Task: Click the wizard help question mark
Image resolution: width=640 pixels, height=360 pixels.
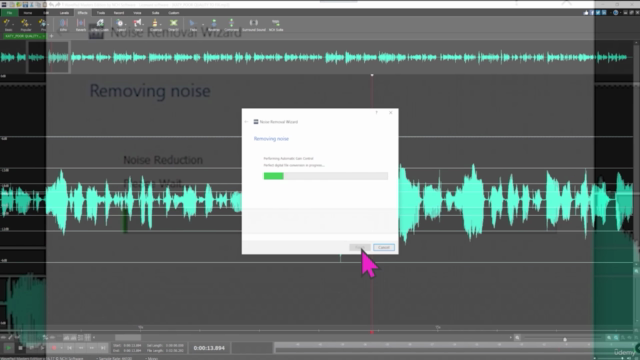Action: point(376,113)
